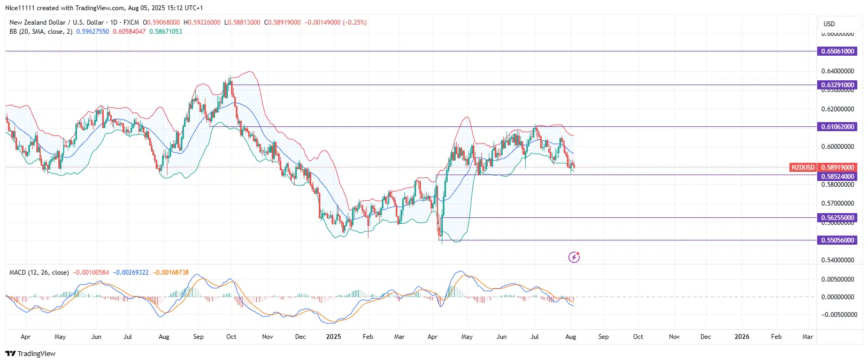The image size is (868, 363).
Task: Click the 0.58524000 support level tag
Action: (x=838, y=177)
